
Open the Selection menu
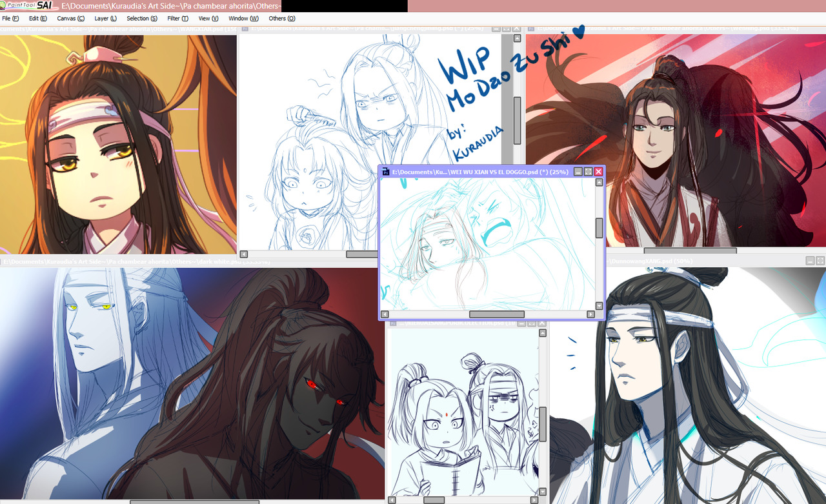coord(142,18)
